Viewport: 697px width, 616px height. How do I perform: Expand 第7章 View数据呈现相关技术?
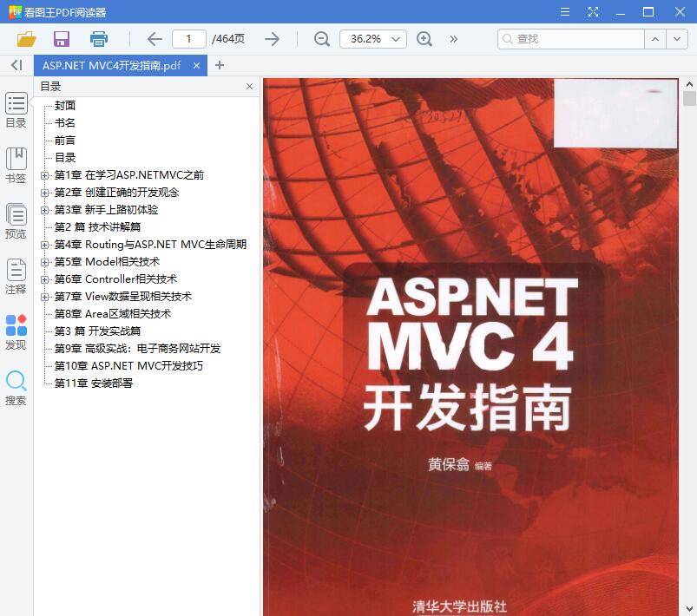tap(44, 297)
